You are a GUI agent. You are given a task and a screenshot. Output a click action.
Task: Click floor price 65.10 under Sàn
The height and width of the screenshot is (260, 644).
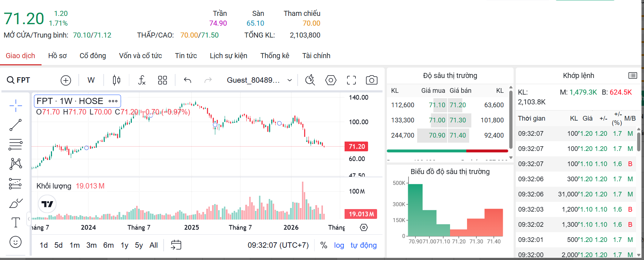(x=255, y=23)
